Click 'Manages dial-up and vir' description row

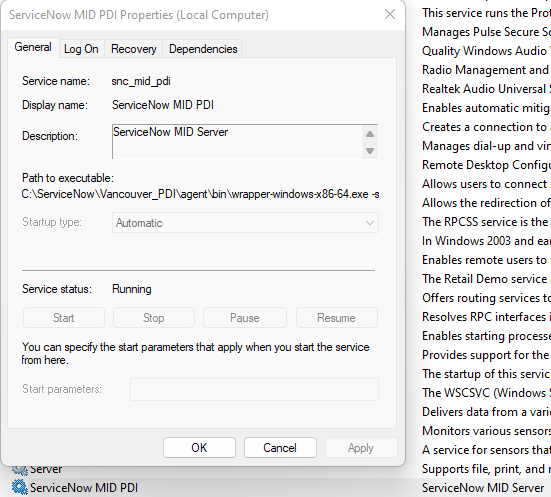coord(486,146)
